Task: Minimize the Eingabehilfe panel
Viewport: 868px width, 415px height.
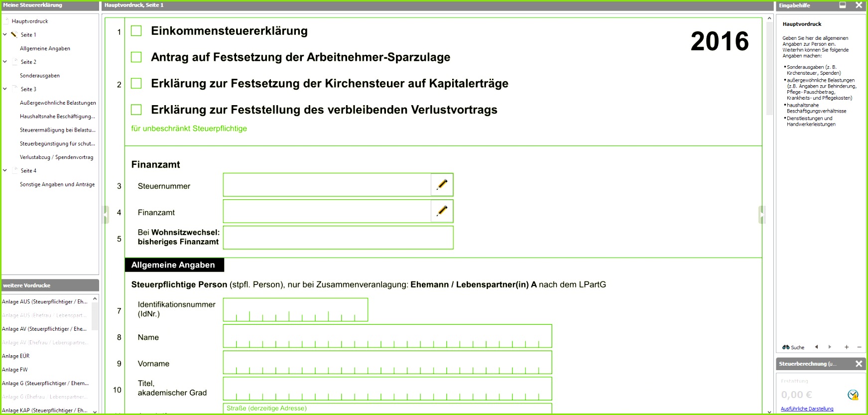Action: click(843, 5)
